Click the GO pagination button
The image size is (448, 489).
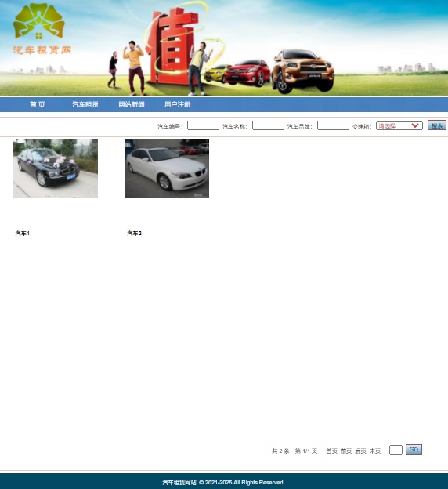tap(414, 449)
